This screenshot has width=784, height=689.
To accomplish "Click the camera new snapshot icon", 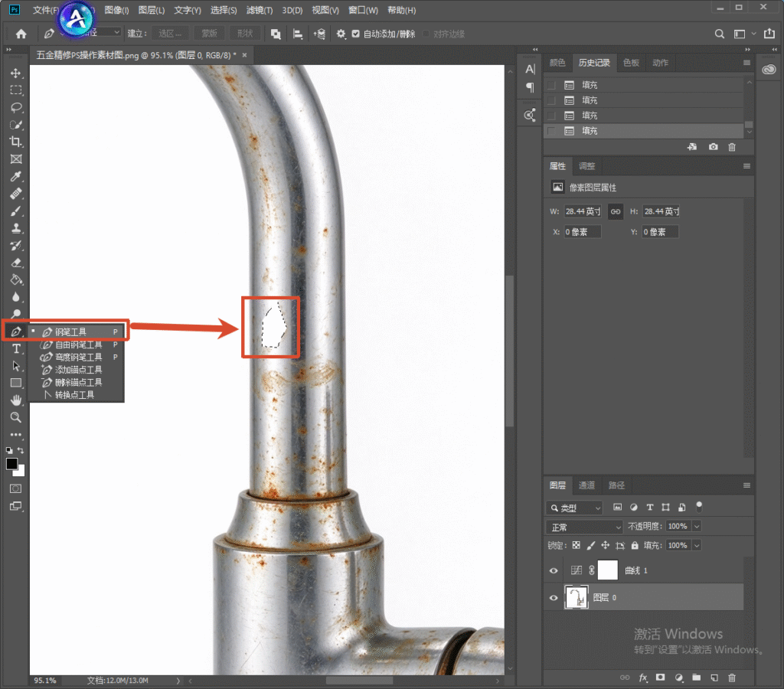I will 713,147.
